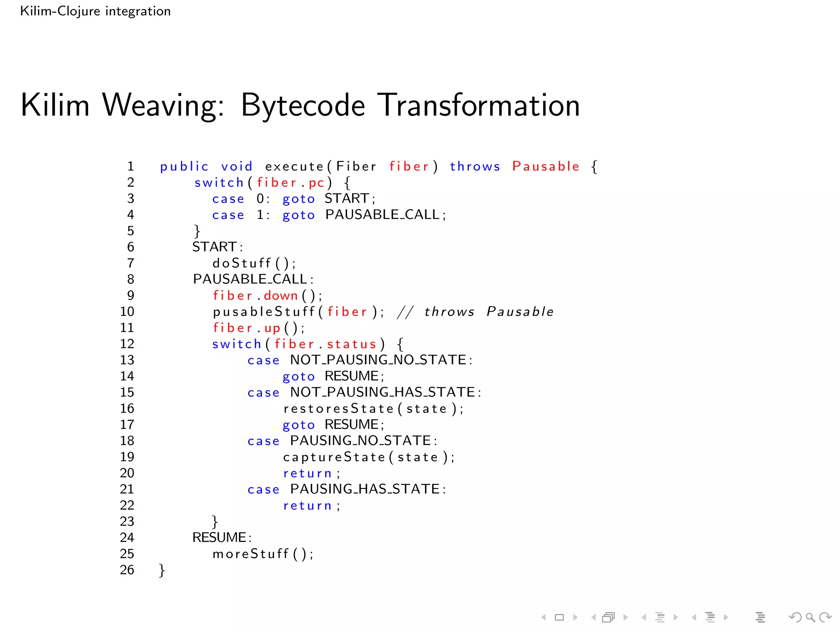This screenshot has width=840, height=630.
Task: Click the presentation outline icon
Action: pyautogui.click(x=760, y=617)
